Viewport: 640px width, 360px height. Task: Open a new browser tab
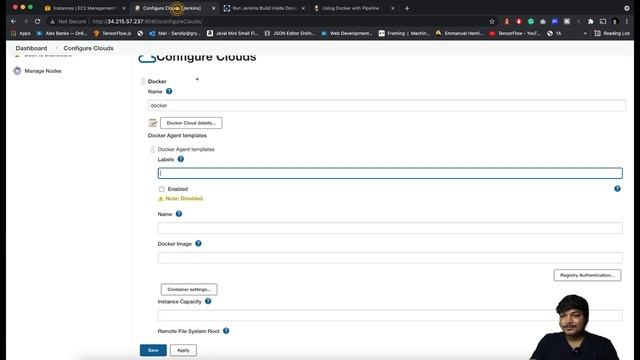[x=407, y=8]
